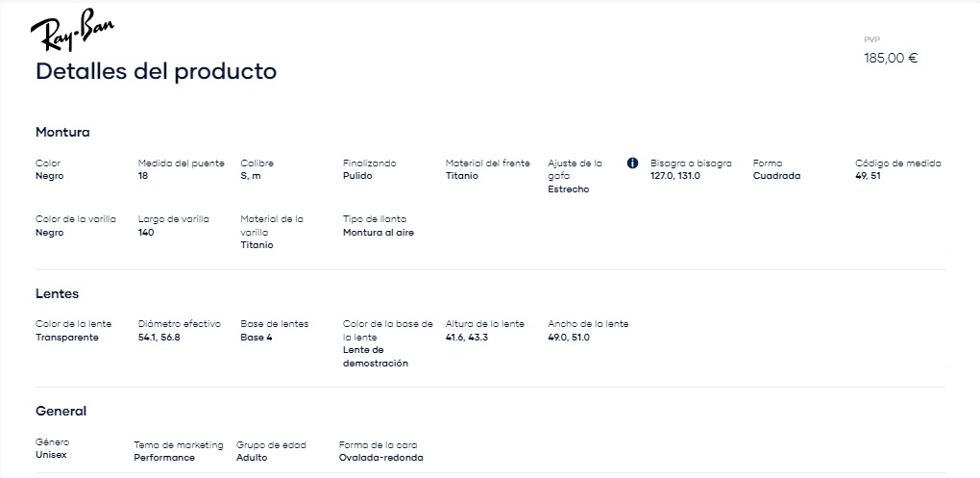Viewport: 980px width, 478px height.
Task: Select the Diámetro efectivo value 54.1, 56.8
Action: pos(159,338)
